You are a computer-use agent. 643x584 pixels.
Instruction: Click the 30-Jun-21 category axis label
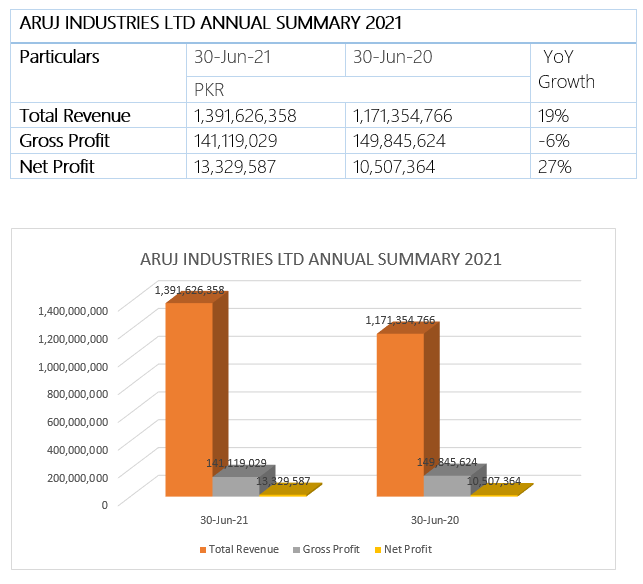[224, 520]
